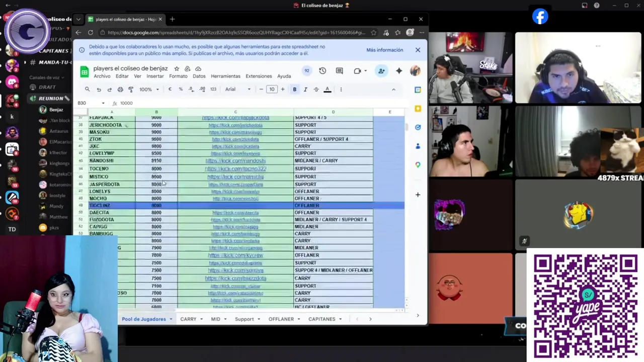The image size is (644, 362).
Task: Open the Gemini sparkle assistant
Action: point(399,71)
